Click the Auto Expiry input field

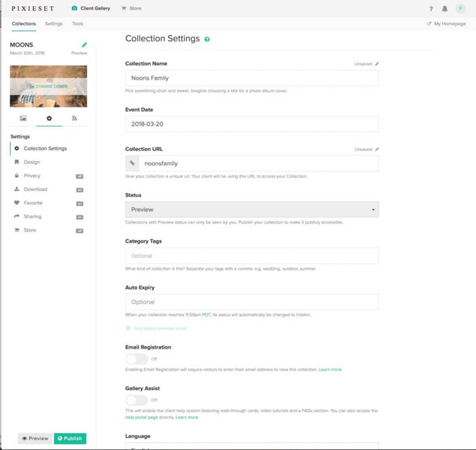point(252,302)
